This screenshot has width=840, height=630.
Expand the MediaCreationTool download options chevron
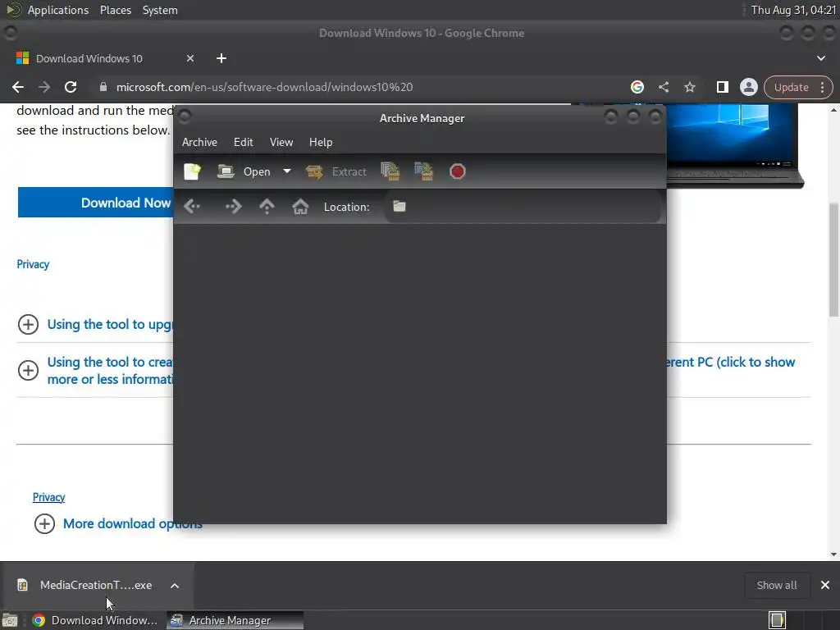(175, 586)
